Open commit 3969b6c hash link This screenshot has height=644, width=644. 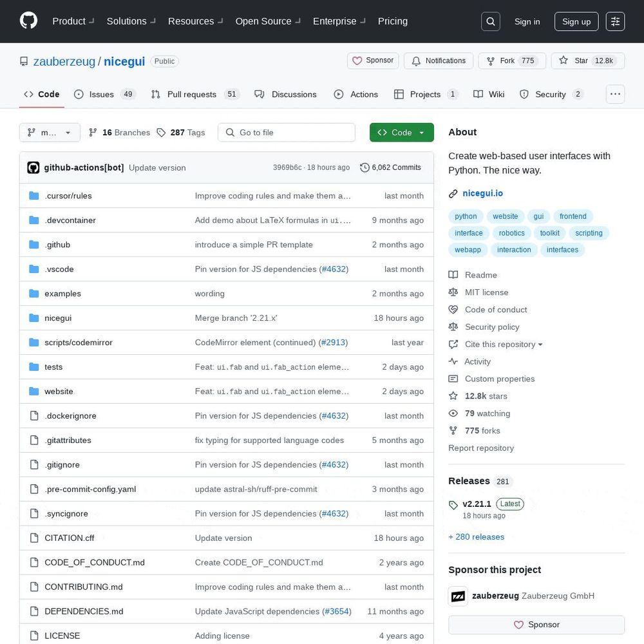click(287, 167)
